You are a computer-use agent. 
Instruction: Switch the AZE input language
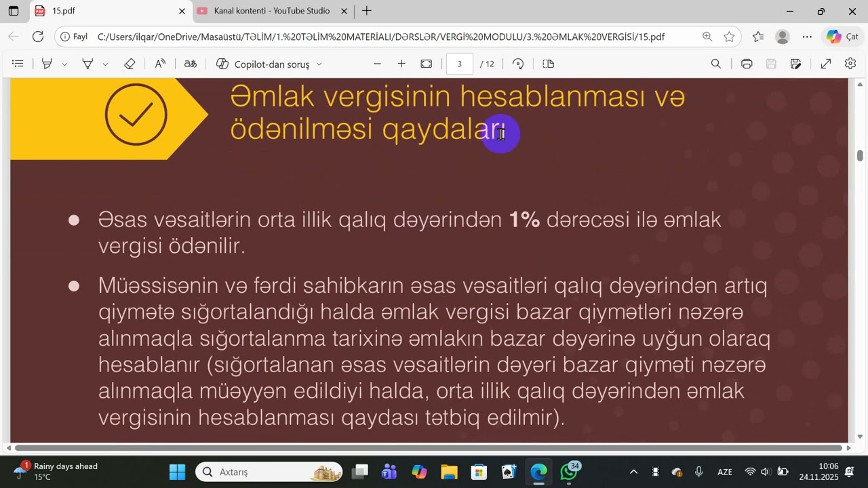(725, 472)
